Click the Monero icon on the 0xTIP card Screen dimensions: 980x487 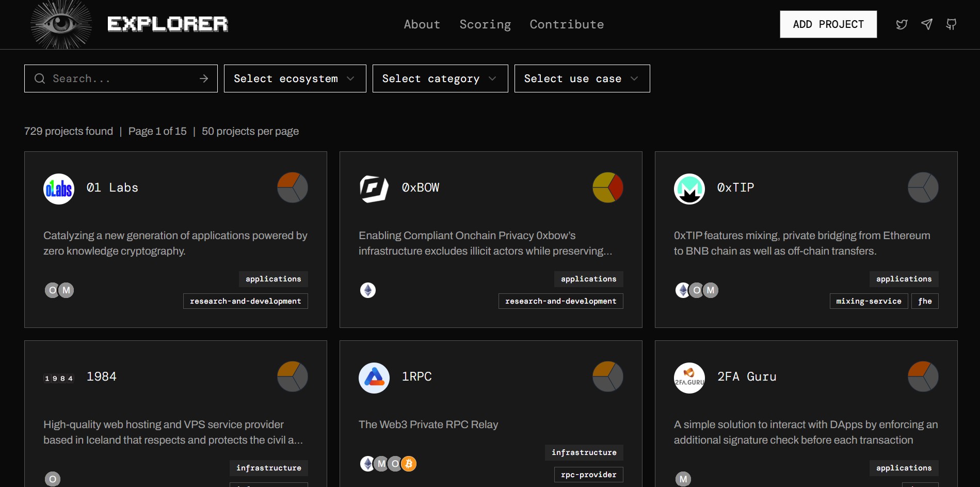(711, 290)
